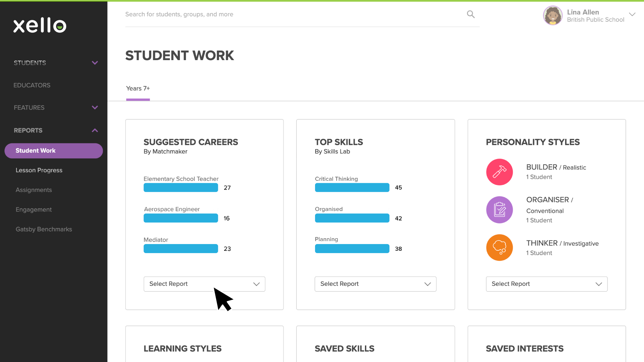Click the Builder personality style hammer icon
Screen dimensions: 644x362
click(499, 172)
